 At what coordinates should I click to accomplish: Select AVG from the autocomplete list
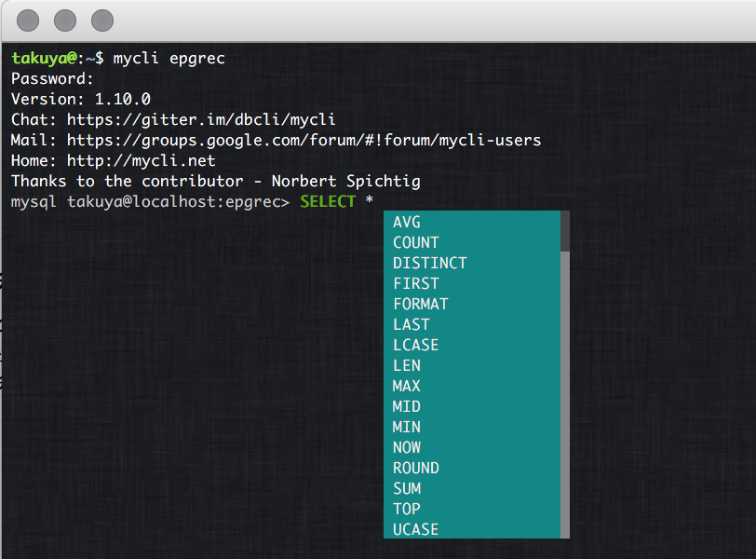point(472,222)
